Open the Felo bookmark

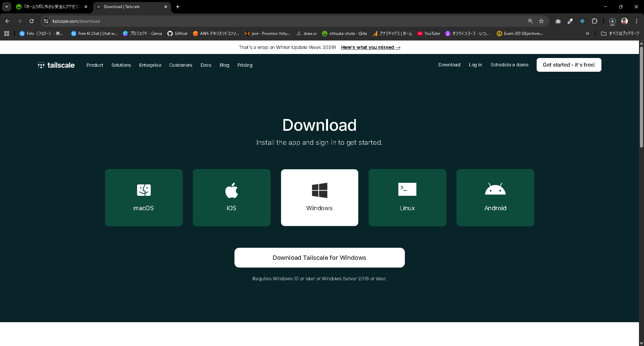tap(41, 34)
